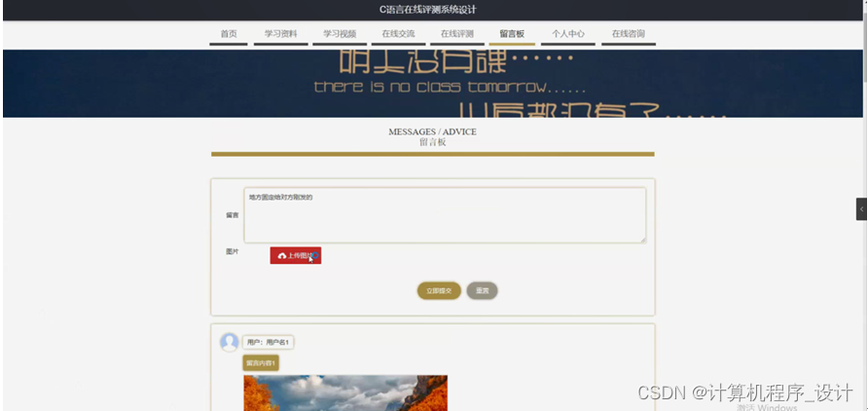868x411 pixels.
Task: Open the 学习视频 tab
Action: pyautogui.click(x=340, y=34)
